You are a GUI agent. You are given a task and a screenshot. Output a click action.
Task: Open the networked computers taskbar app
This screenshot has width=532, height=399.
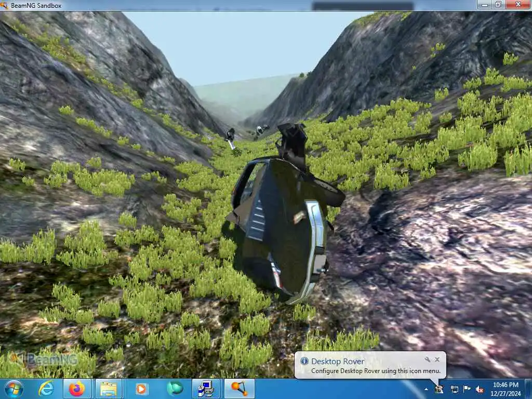(206, 389)
